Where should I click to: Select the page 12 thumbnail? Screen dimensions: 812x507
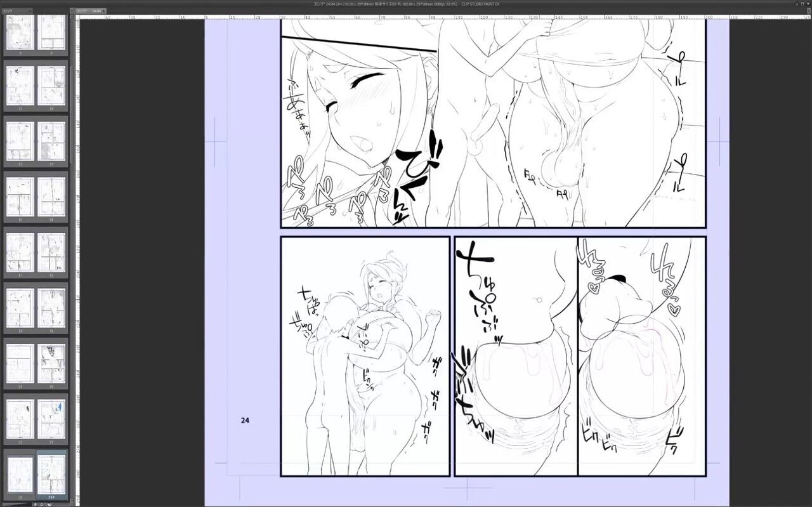click(x=51, y=142)
